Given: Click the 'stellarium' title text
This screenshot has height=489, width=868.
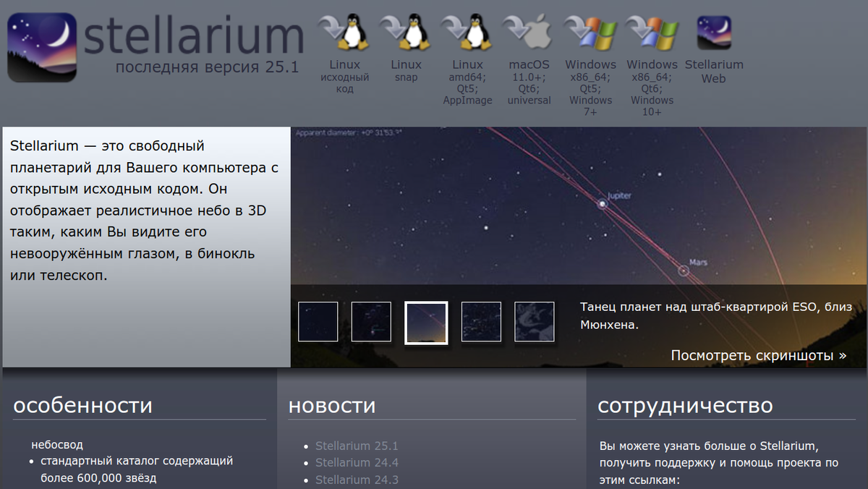Looking at the screenshot, I should click(194, 36).
